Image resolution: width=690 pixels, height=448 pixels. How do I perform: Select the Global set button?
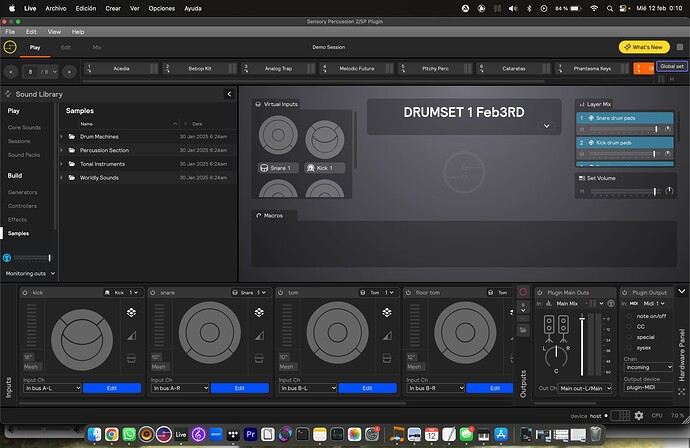point(672,66)
